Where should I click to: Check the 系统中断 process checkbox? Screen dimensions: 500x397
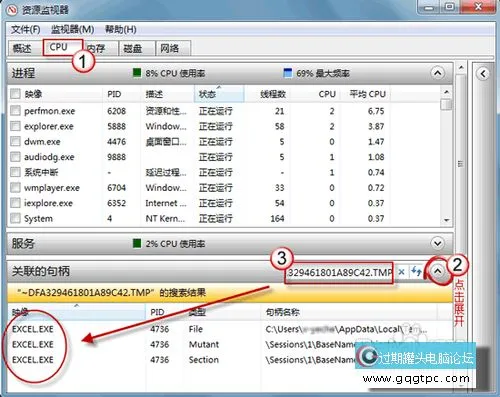pyautogui.click(x=15, y=172)
